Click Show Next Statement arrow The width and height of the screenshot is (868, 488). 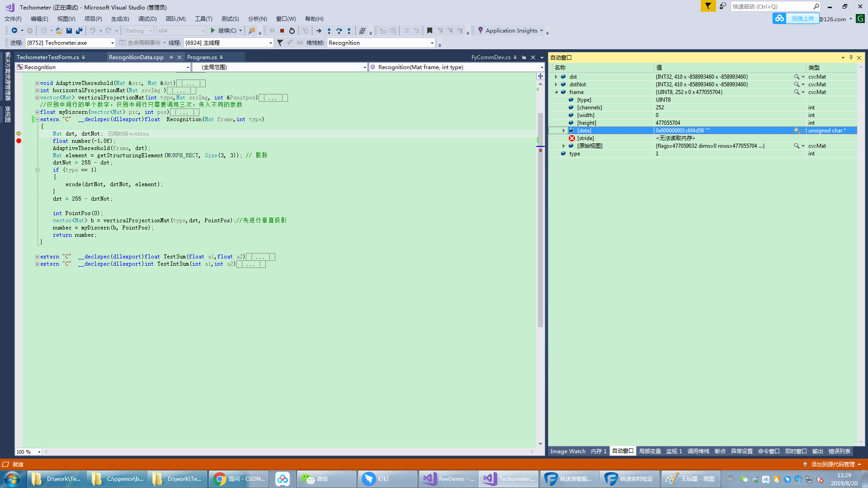click(319, 31)
